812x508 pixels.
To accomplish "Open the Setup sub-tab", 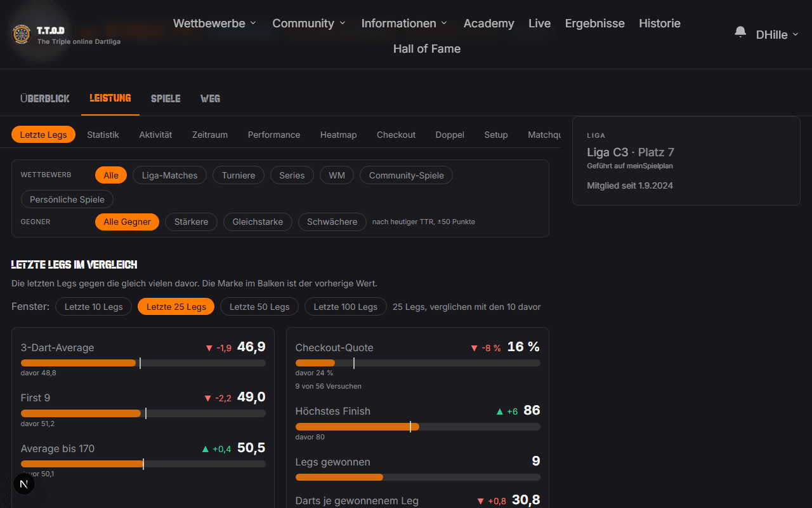I will [x=496, y=135].
